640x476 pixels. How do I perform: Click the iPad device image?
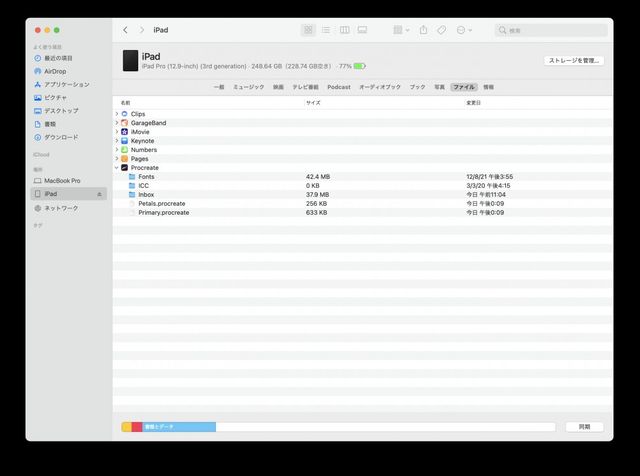coord(131,60)
